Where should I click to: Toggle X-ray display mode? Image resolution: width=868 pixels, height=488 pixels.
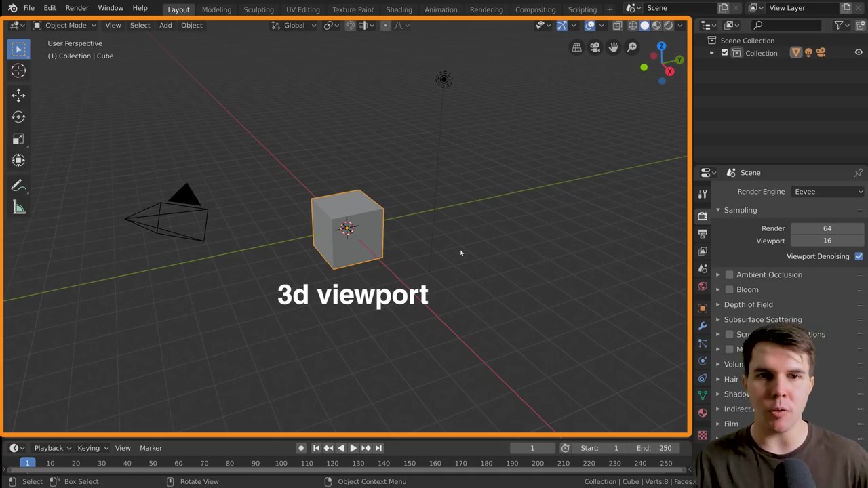617,25
